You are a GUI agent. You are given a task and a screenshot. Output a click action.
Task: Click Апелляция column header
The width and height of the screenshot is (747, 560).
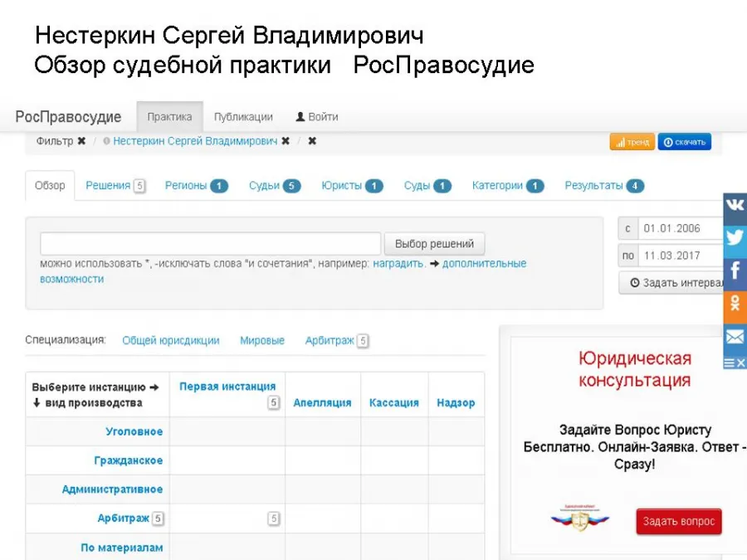click(x=322, y=403)
